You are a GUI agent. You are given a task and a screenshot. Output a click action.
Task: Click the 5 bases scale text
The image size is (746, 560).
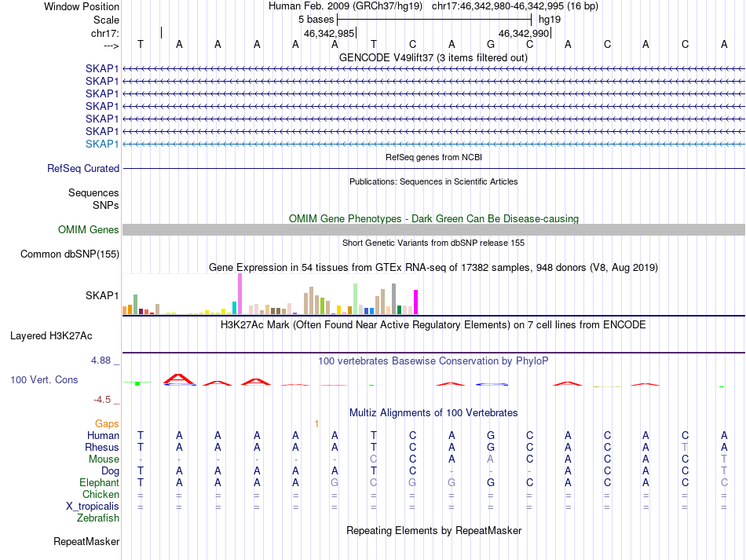coord(316,20)
